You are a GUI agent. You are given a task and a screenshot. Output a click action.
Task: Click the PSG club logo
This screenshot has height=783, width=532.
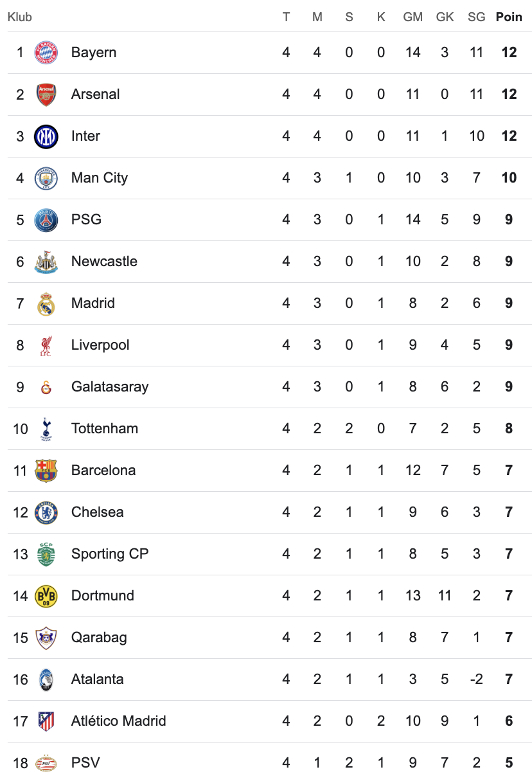coord(46,220)
